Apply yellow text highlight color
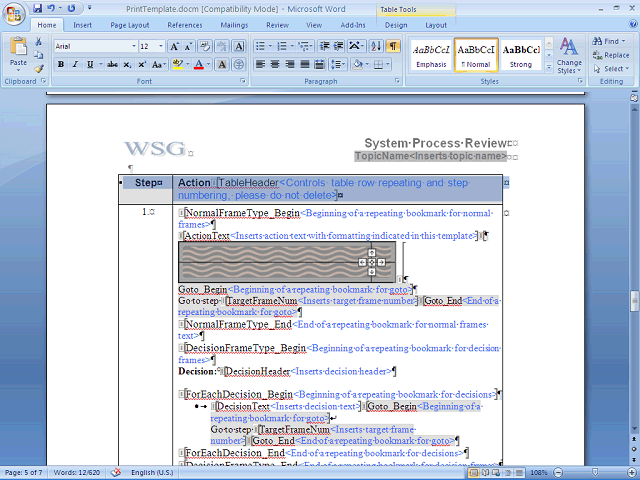 click(178, 64)
